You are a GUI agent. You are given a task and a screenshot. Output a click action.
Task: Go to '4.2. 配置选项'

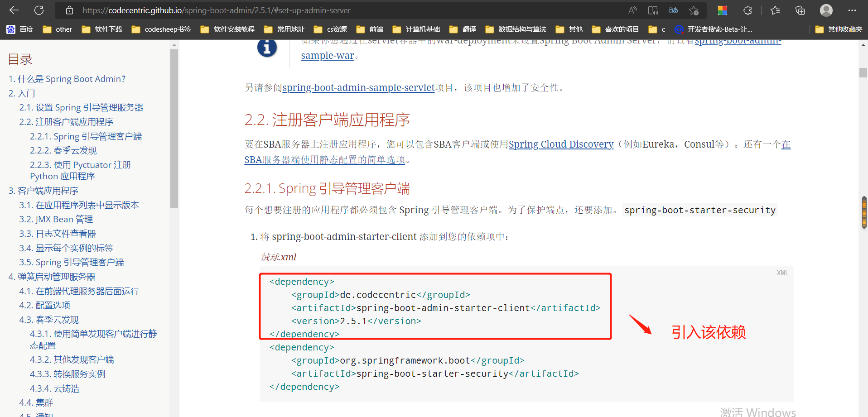[x=45, y=305]
